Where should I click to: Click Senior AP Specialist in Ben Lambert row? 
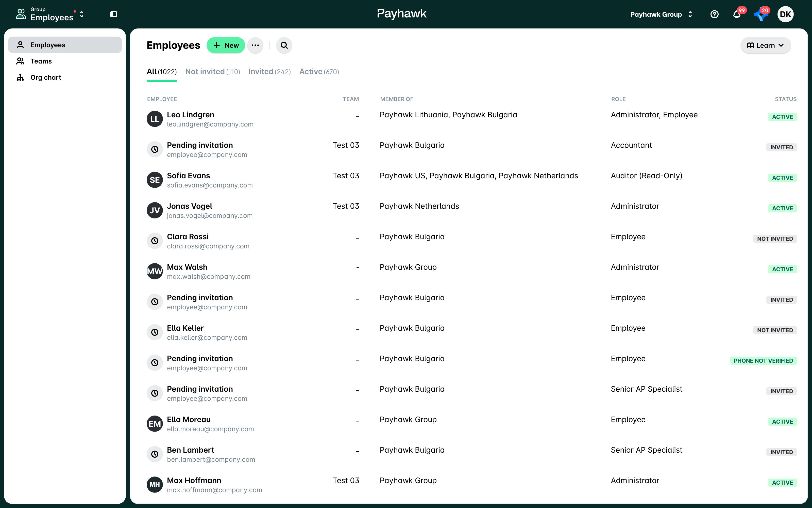click(x=647, y=450)
